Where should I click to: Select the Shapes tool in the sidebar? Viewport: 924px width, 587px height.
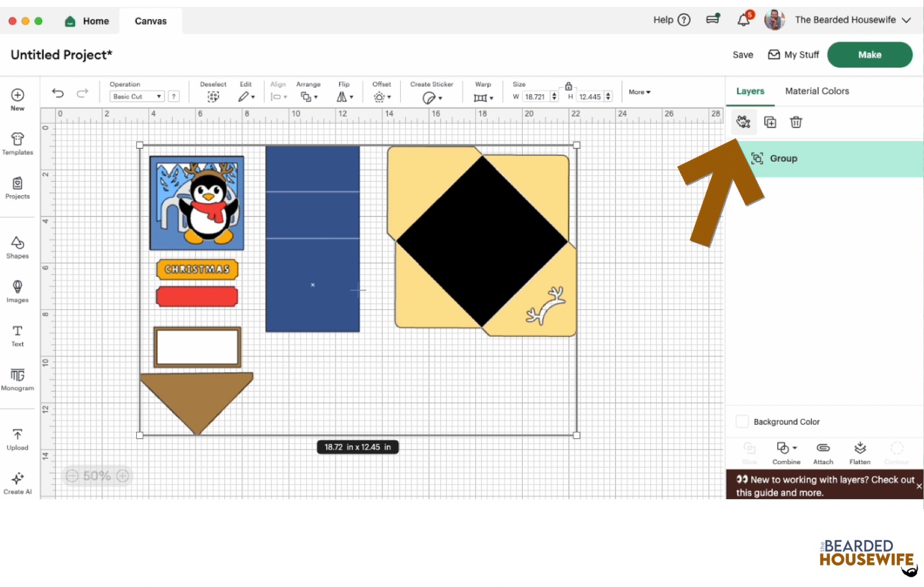click(17, 246)
